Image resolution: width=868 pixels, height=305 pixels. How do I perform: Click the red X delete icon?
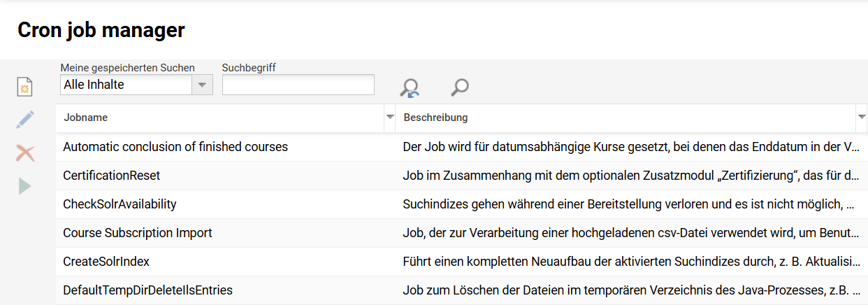click(25, 153)
